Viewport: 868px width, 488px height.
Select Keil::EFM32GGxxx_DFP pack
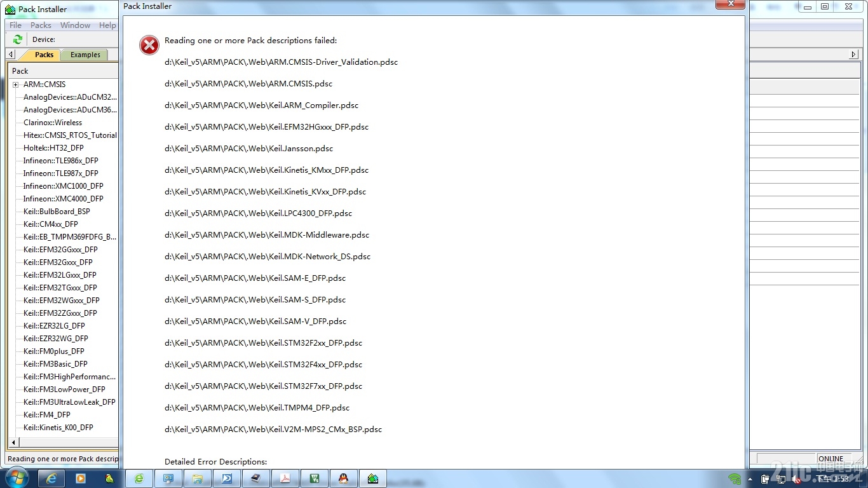(60, 250)
